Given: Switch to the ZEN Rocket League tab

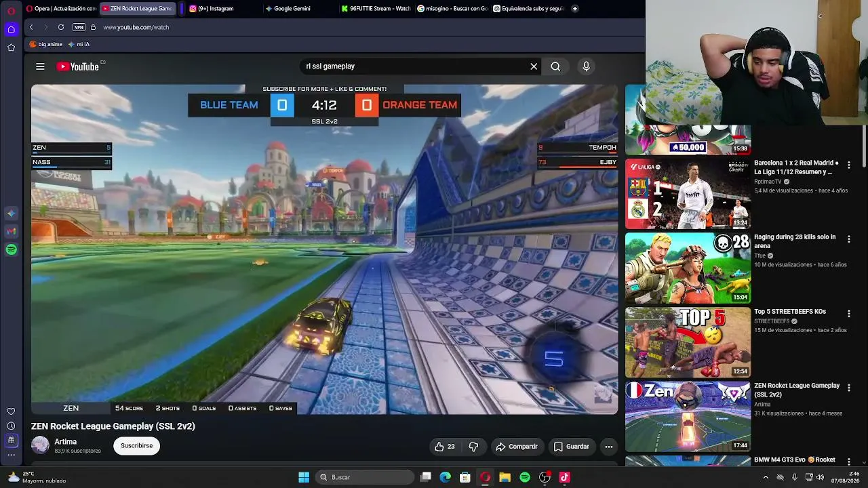Looking at the screenshot, I should coord(138,9).
